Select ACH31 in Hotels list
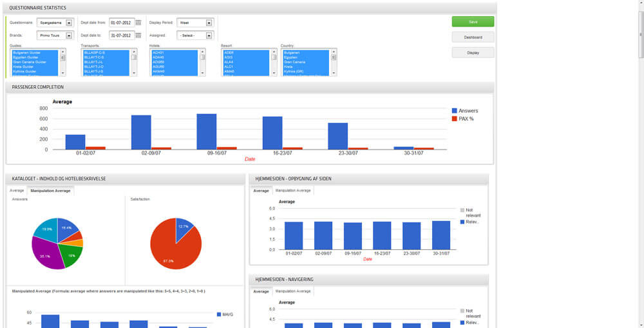The image size is (644, 328). tap(175, 53)
